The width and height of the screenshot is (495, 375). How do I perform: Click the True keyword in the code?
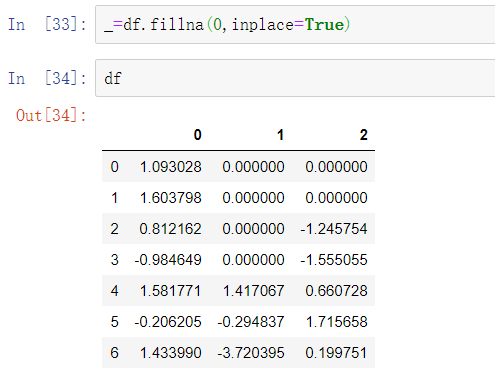(x=325, y=25)
